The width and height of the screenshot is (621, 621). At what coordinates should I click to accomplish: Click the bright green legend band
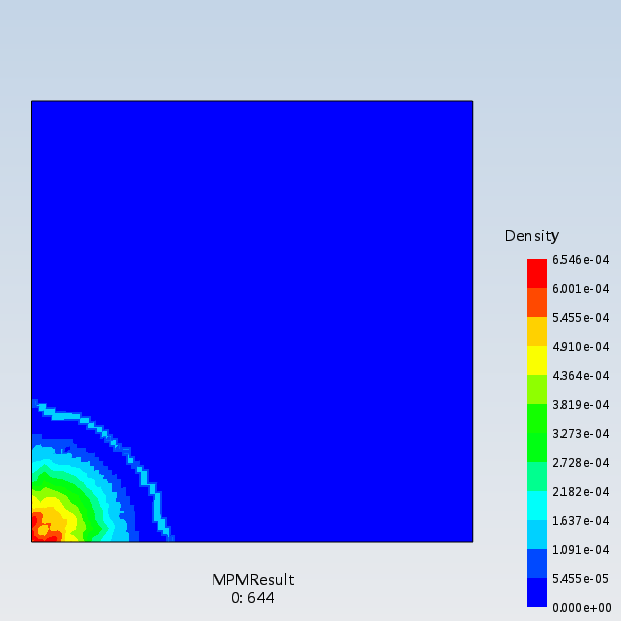pyautogui.click(x=537, y=433)
